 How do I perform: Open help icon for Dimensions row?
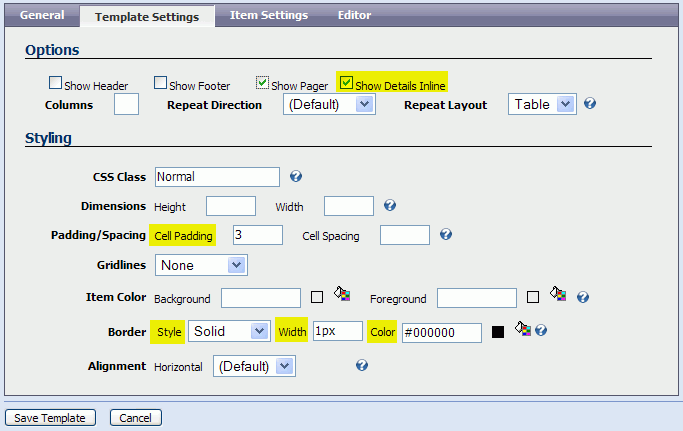click(390, 205)
